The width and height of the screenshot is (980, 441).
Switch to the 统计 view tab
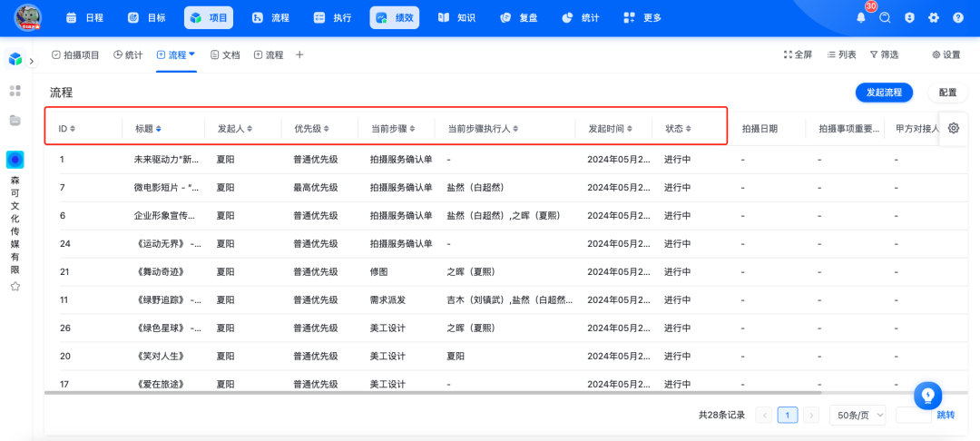tap(128, 55)
